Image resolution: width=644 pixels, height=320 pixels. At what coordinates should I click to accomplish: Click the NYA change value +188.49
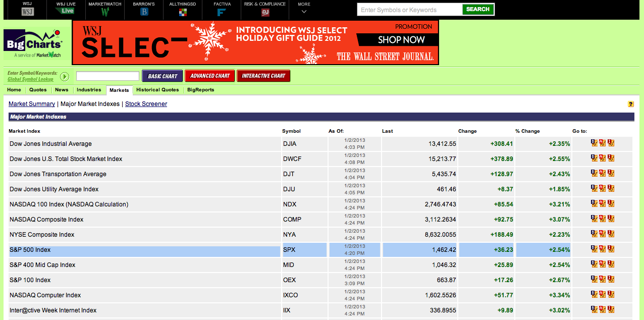[502, 235]
